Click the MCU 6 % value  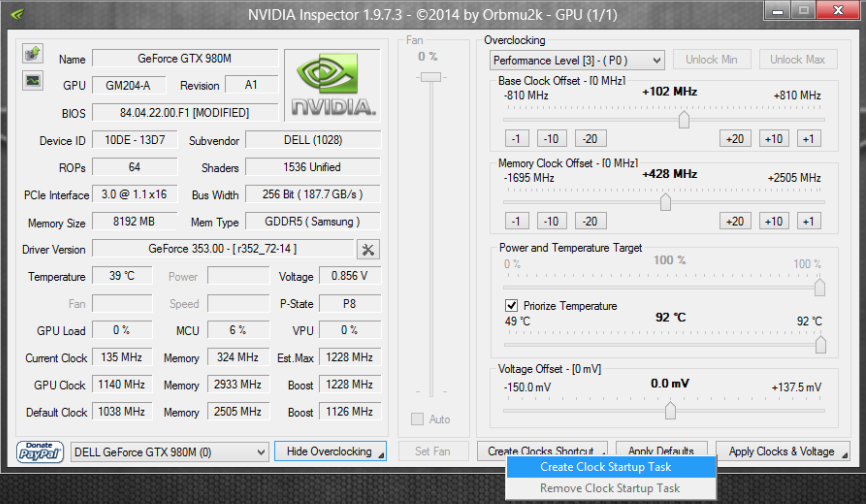coord(238,330)
